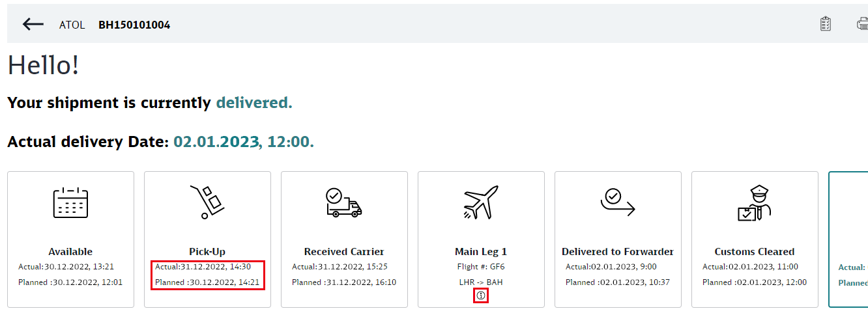The height and width of the screenshot is (313, 868).
Task: Click the LHR -> BAH route text
Action: point(481,282)
